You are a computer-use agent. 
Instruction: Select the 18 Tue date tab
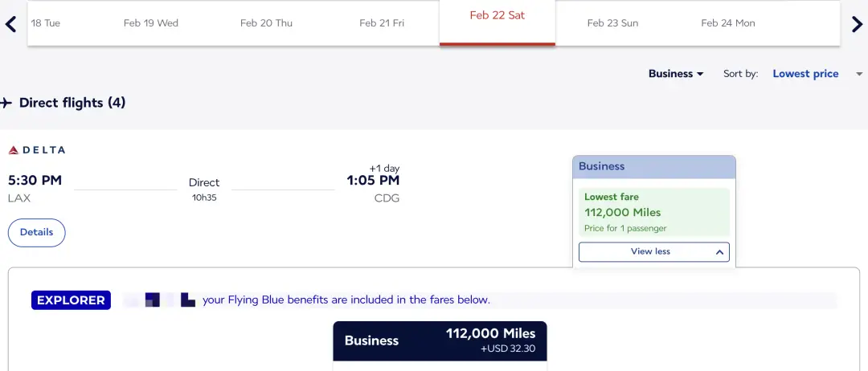46,23
